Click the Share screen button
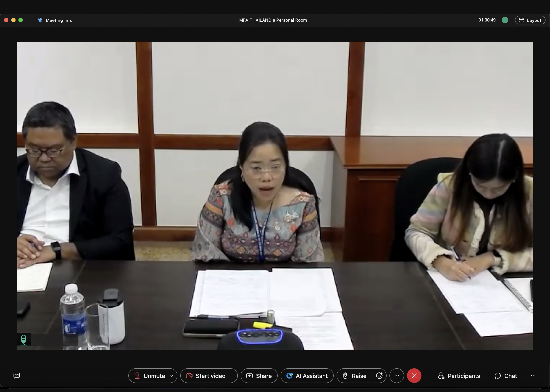The height and width of the screenshot is (392, 550). tap(259, 376)
